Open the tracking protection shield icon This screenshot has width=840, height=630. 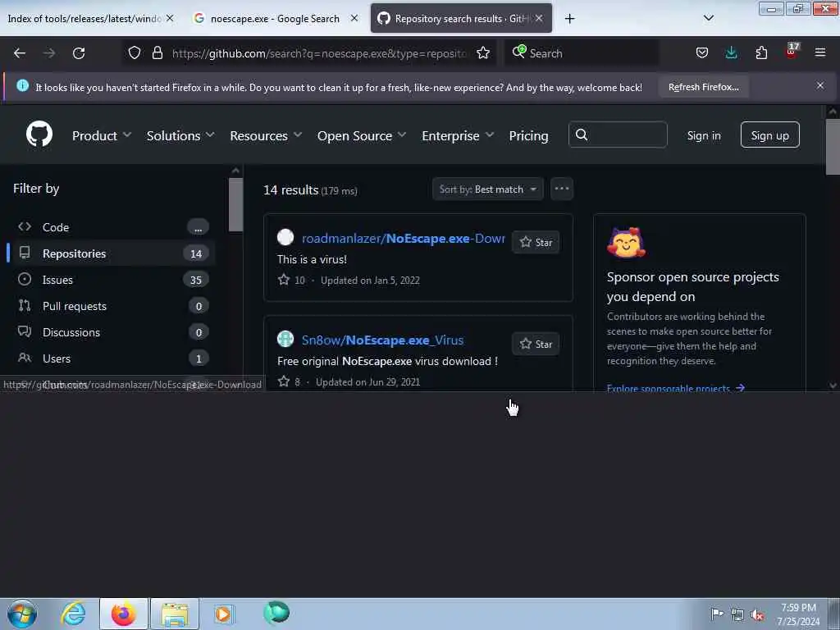click(x=135, y=52)
